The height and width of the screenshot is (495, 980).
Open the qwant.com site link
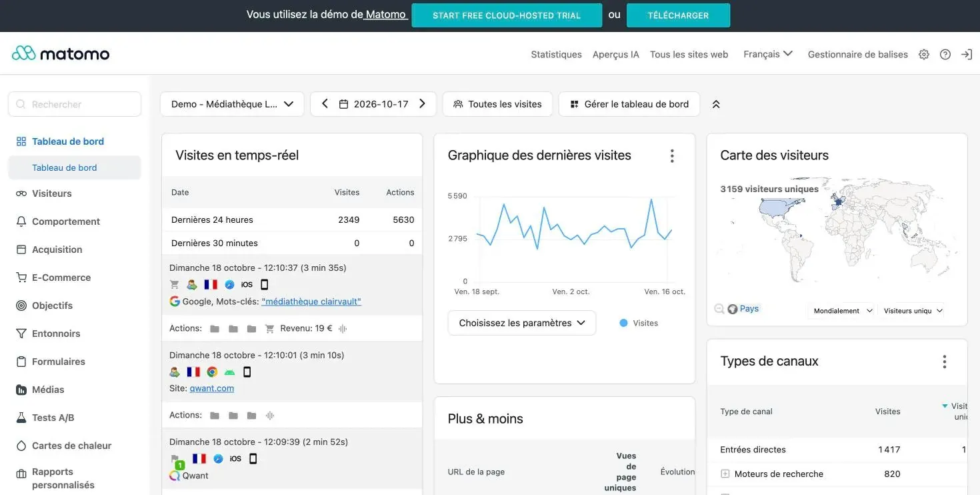(x=211, y=388)
